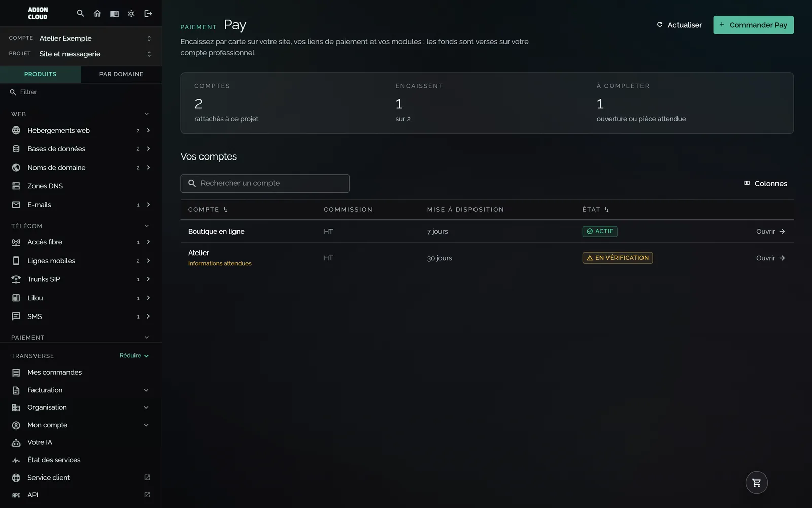Click the Rechercher un compte field
812x508 pixels.
pyautogui.click(x=265, y=183)
